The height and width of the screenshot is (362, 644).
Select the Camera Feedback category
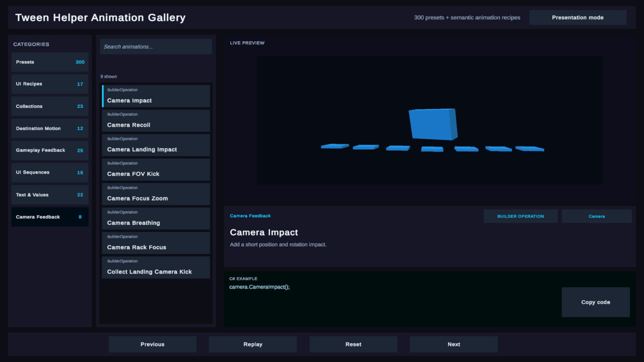pyautogui.click(x=50, y=217)
